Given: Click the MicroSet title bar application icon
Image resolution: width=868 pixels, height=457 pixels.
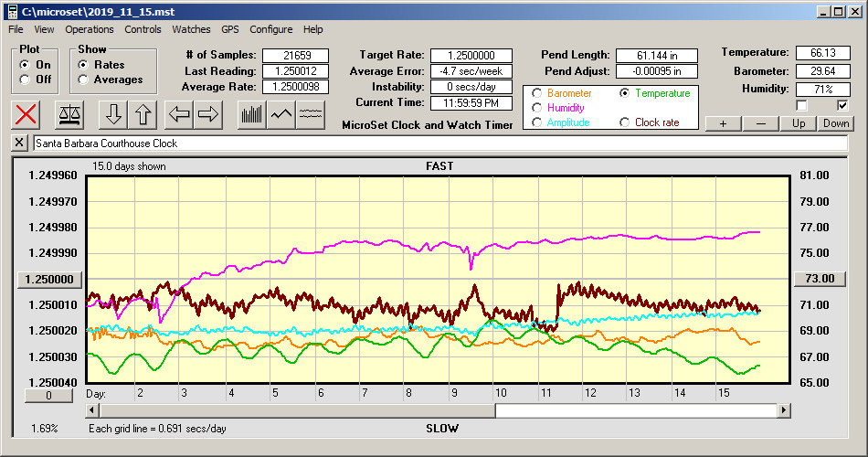Looking at the screenshot, I should [x=13, y=11].
